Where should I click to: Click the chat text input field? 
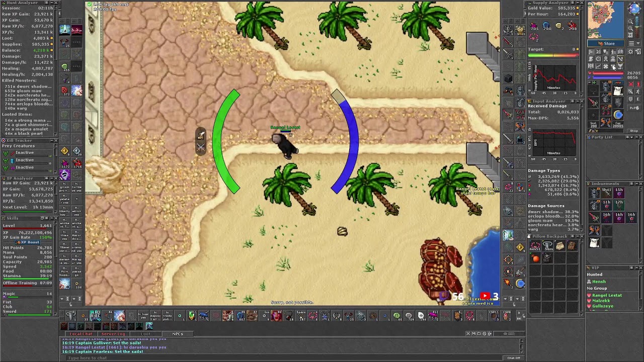(284, 358)
